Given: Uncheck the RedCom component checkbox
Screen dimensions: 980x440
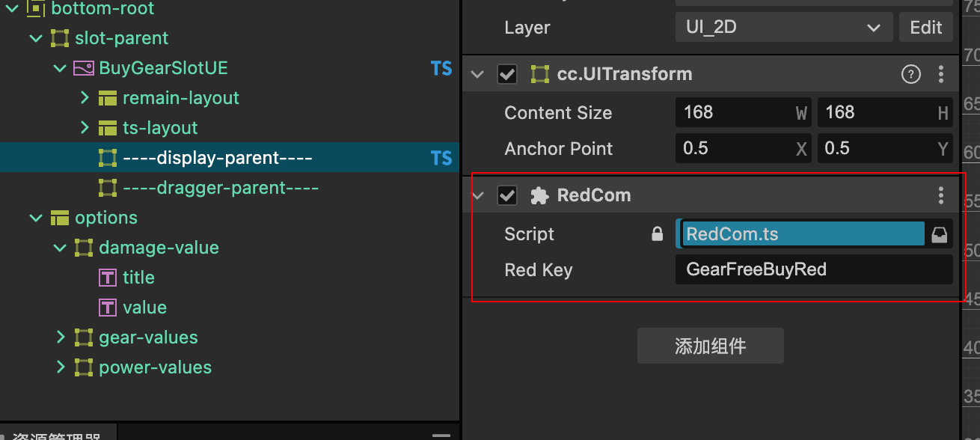Looking at the screenshot, I should click(507, 195).
